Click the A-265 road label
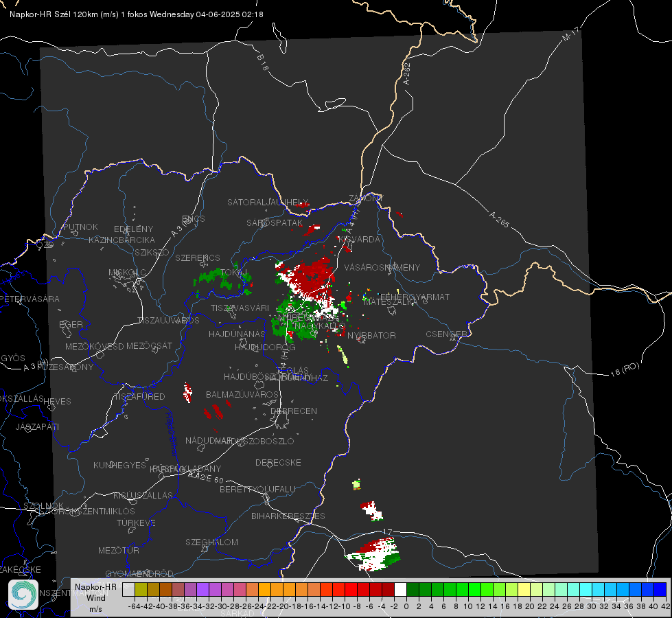 pyautogui.click(x=499, y=220)
